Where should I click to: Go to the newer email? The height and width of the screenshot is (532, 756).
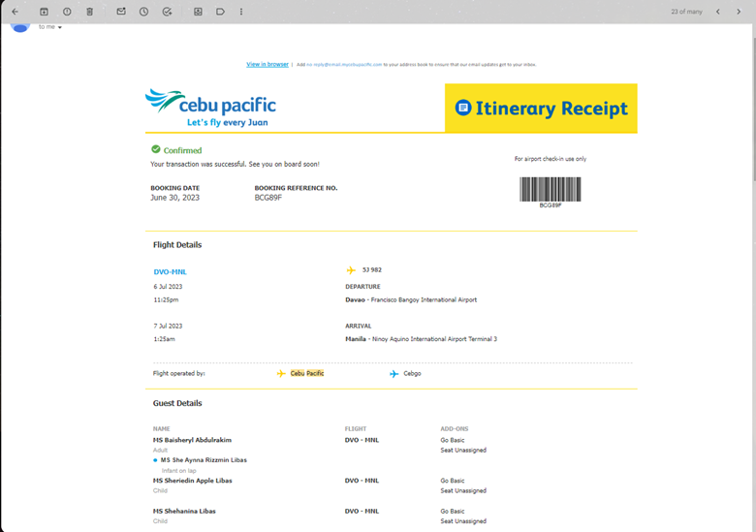[x=718, y=12]
